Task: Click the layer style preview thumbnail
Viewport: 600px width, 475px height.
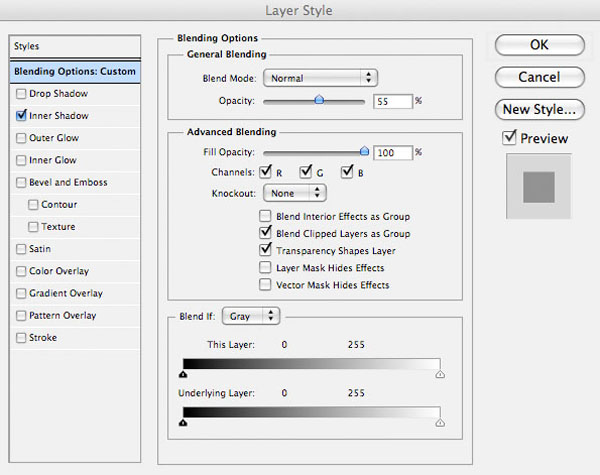Action: [538, 186]
